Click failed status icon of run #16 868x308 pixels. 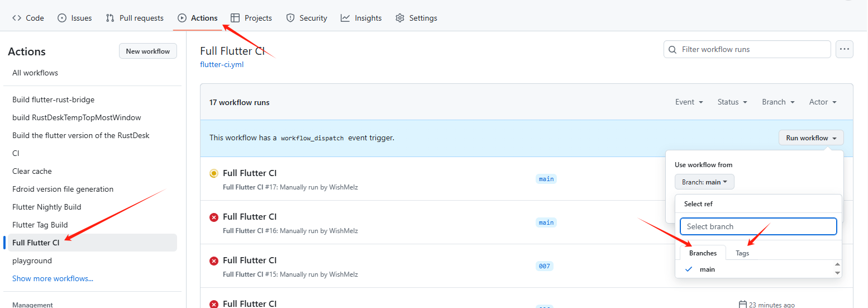pyautogui.click(x=214, y=217)
